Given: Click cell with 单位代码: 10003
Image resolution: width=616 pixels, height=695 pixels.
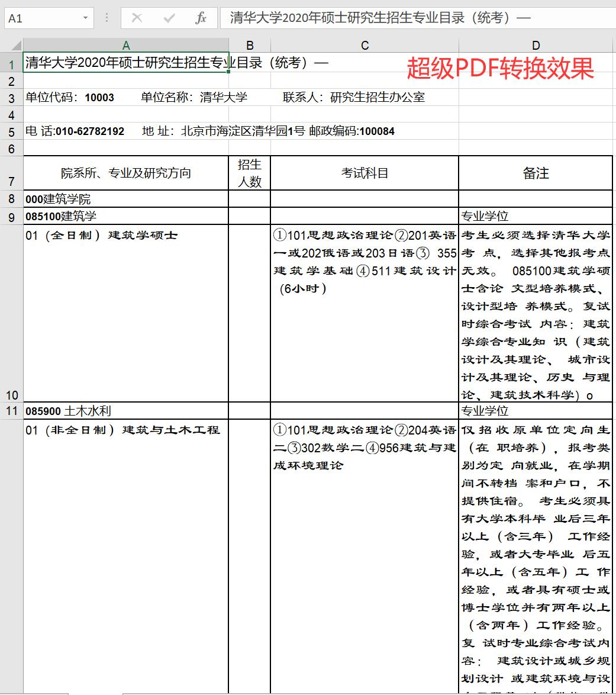Looking at the screenshot, I should pyautogui.click(x=126, y=98).
